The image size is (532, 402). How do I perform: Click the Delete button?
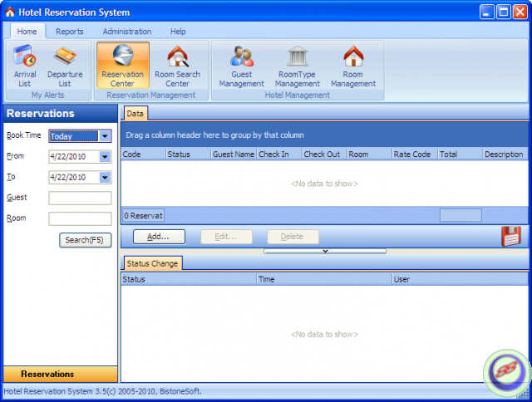point(293,237)
